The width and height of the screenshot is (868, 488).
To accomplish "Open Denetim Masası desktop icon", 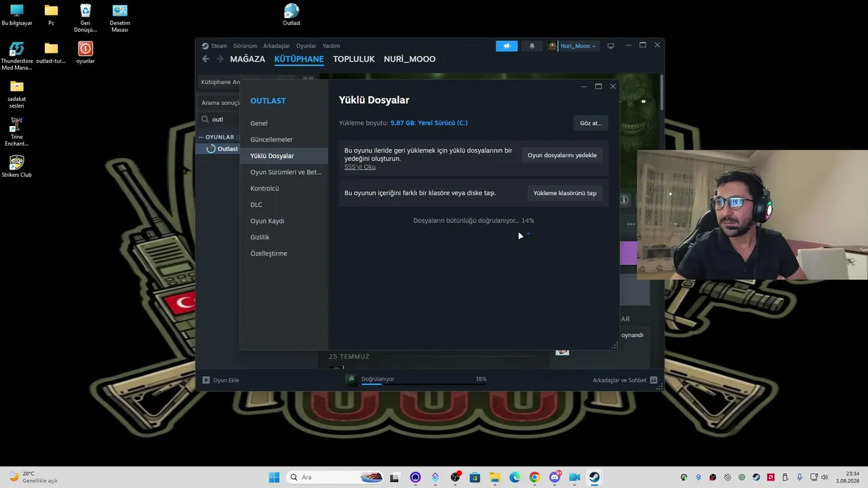I will pos(119,18).
